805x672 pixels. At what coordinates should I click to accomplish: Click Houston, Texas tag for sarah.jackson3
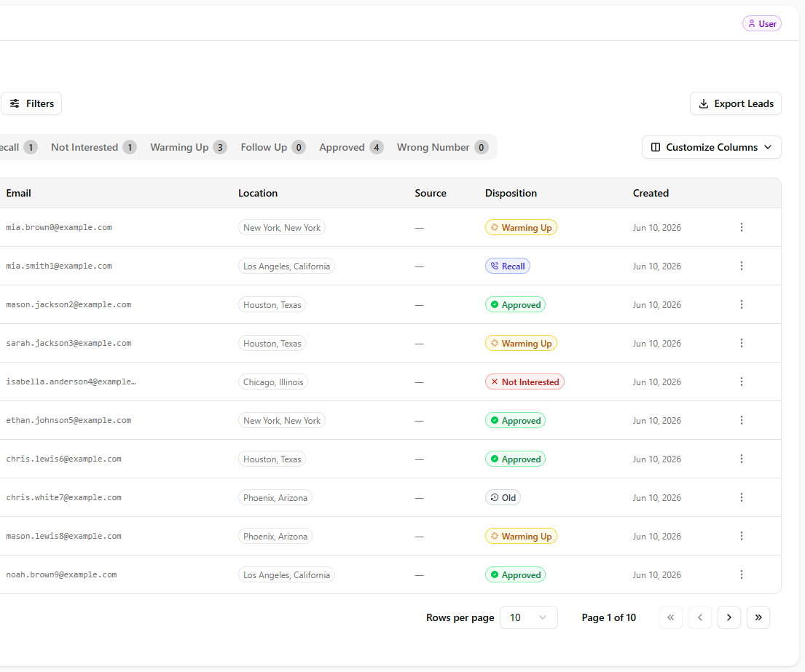click(x=272, y=343)
